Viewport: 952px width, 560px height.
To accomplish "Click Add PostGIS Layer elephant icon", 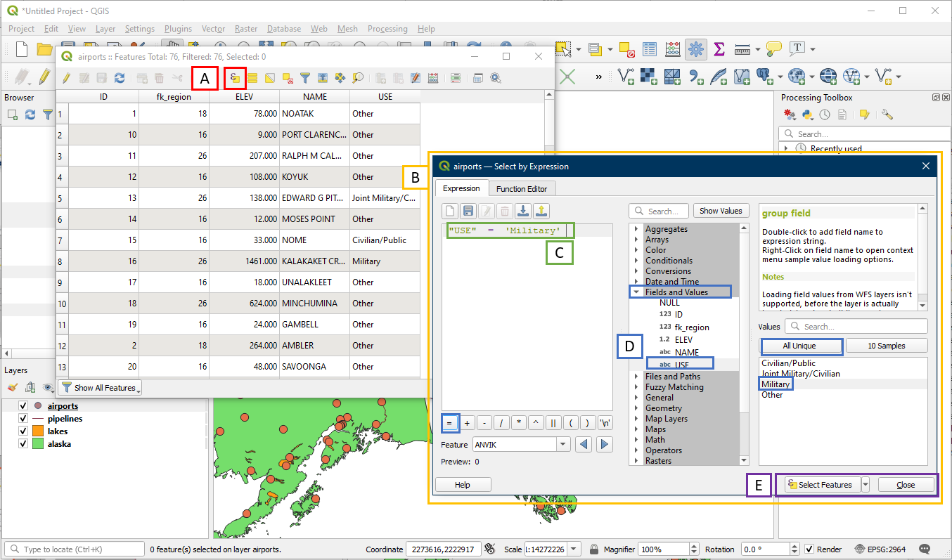I will tap(764, 75).
